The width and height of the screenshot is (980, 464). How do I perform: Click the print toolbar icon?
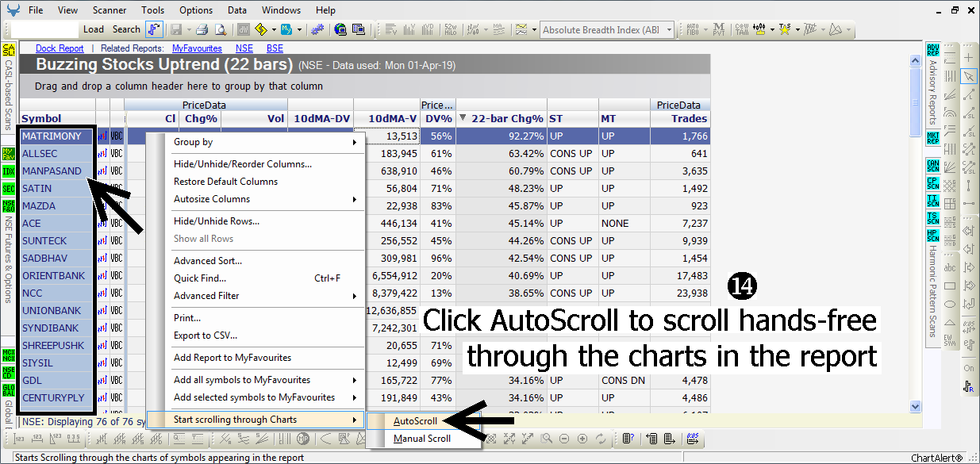tap(202, 29)
